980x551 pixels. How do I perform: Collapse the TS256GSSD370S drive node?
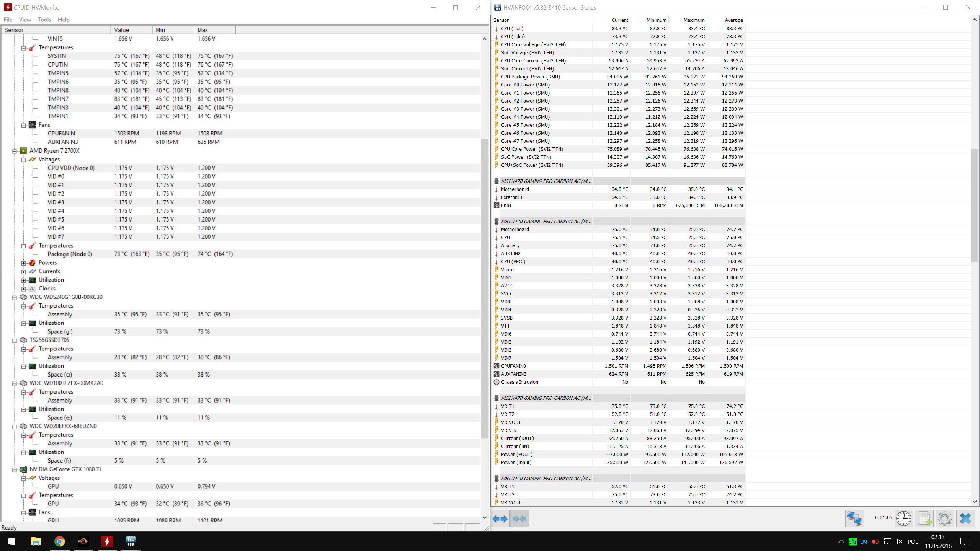coord(15,340)
